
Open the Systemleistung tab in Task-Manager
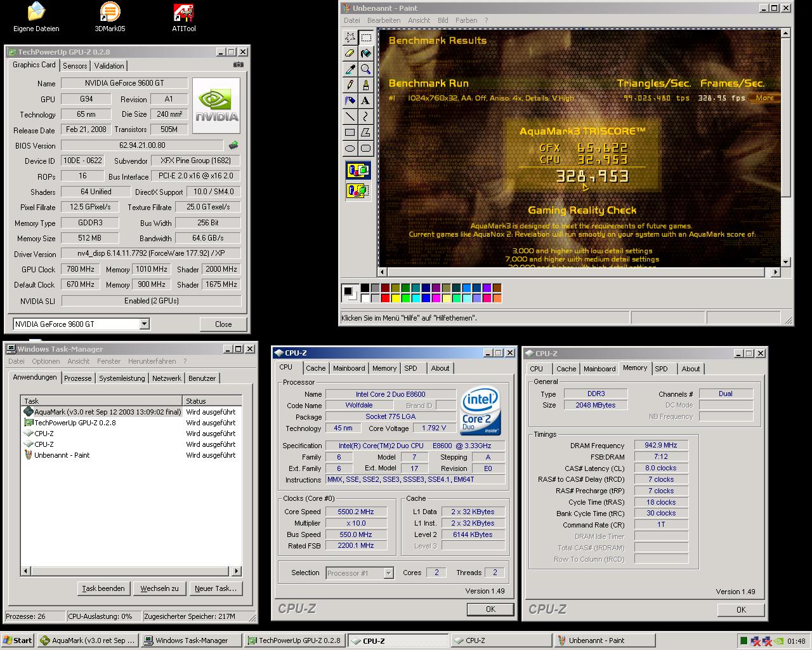click(122, 378)
